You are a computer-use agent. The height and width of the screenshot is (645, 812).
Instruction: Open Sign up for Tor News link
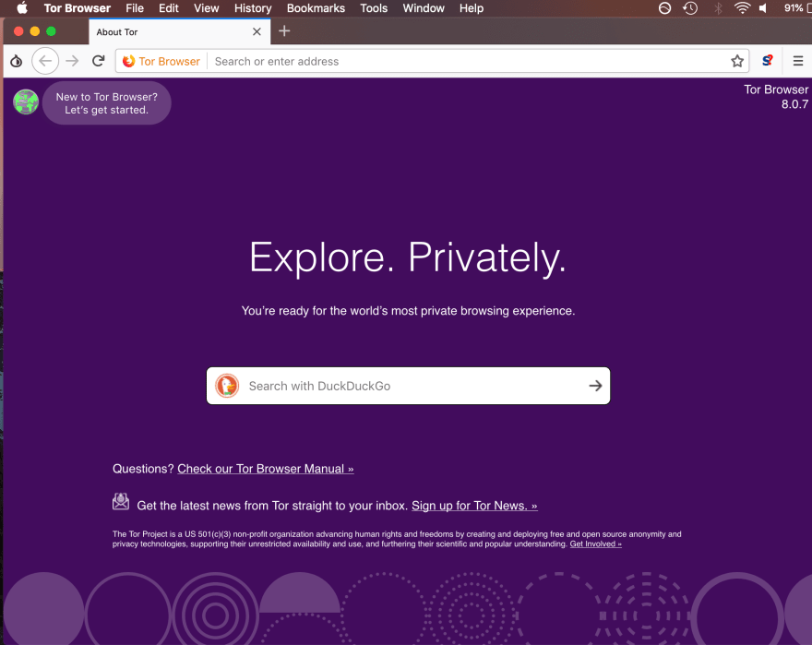tap(474, 506)
